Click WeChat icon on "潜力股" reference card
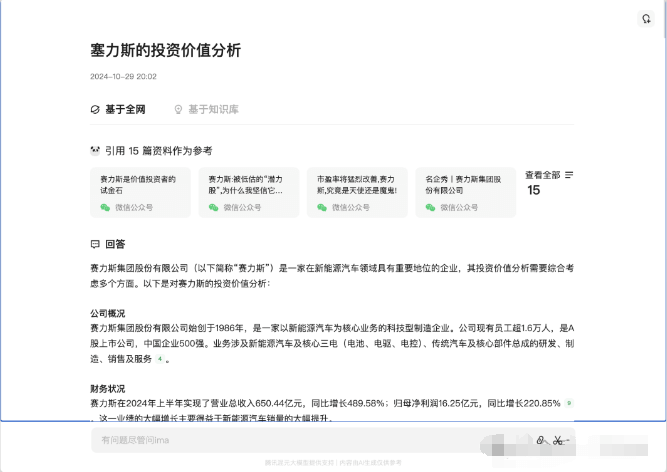Viewport: 667px width, 472px height. click(x=214, y=208)
